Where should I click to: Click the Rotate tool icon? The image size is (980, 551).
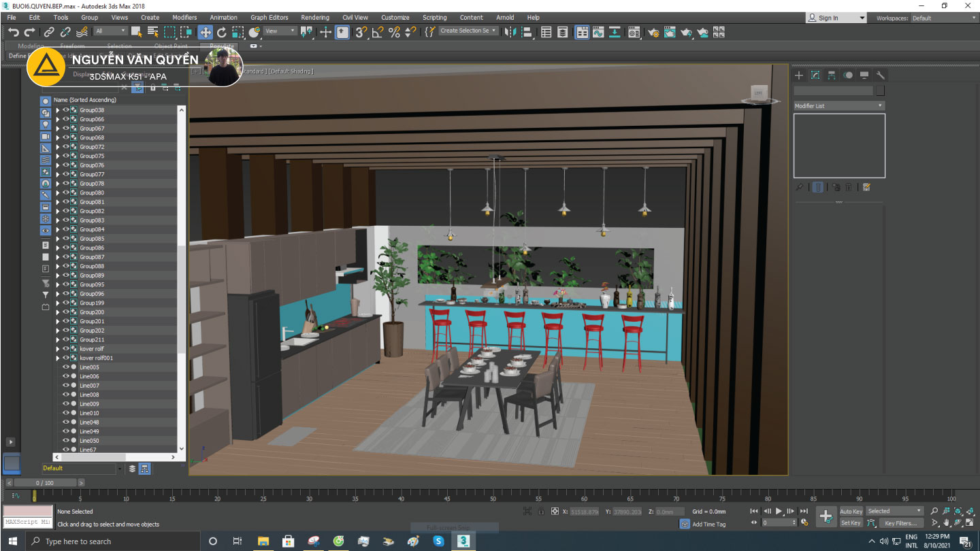(x=222, y=32)
